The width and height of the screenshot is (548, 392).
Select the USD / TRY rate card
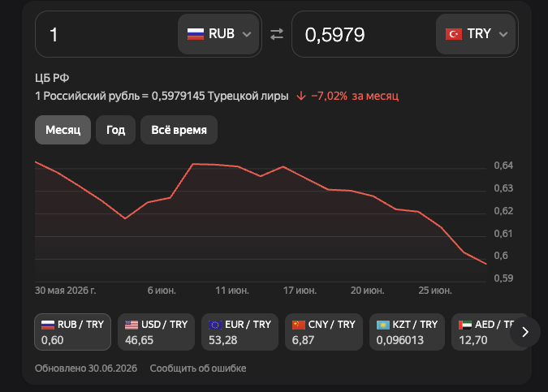tap(156, 332)
